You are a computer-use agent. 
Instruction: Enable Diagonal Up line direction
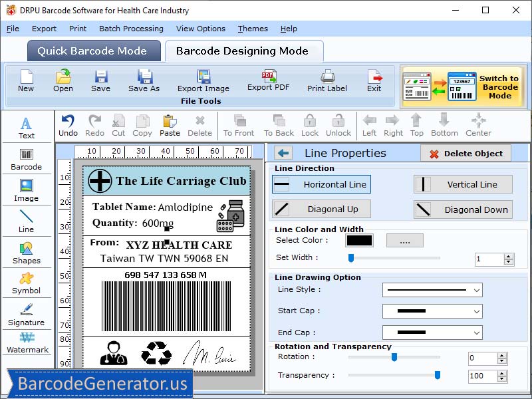click(321, 209)
